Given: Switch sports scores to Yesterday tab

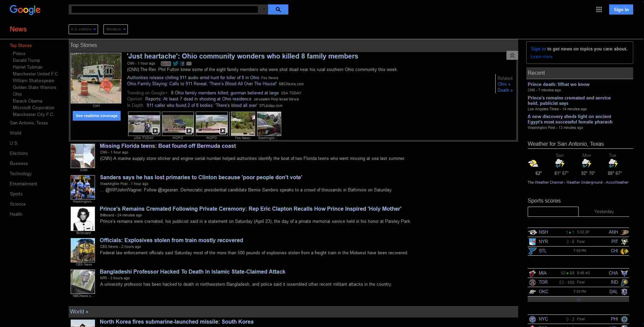Looking at the screenshot, I should [x=604, y=212].
